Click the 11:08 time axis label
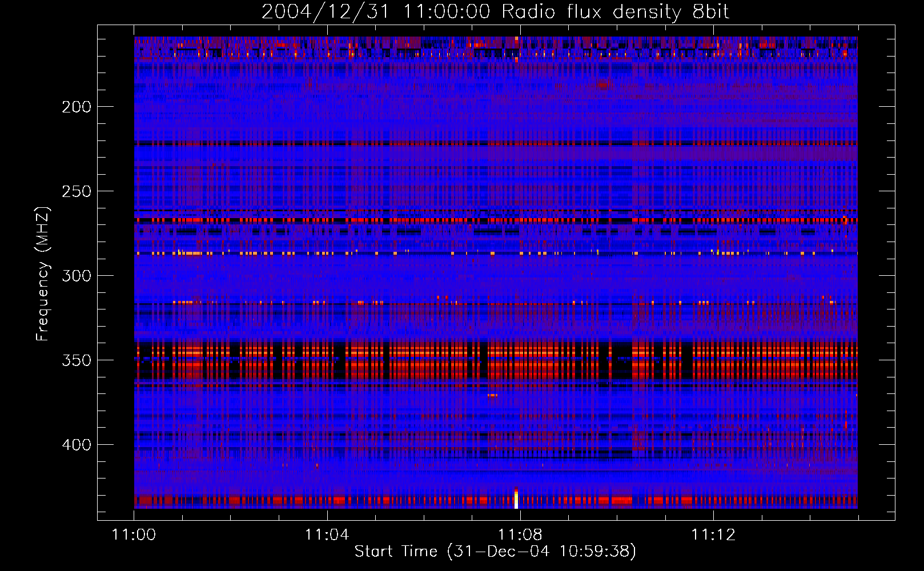The height and width of the screenshot is (571, 924). coord(520,535)
